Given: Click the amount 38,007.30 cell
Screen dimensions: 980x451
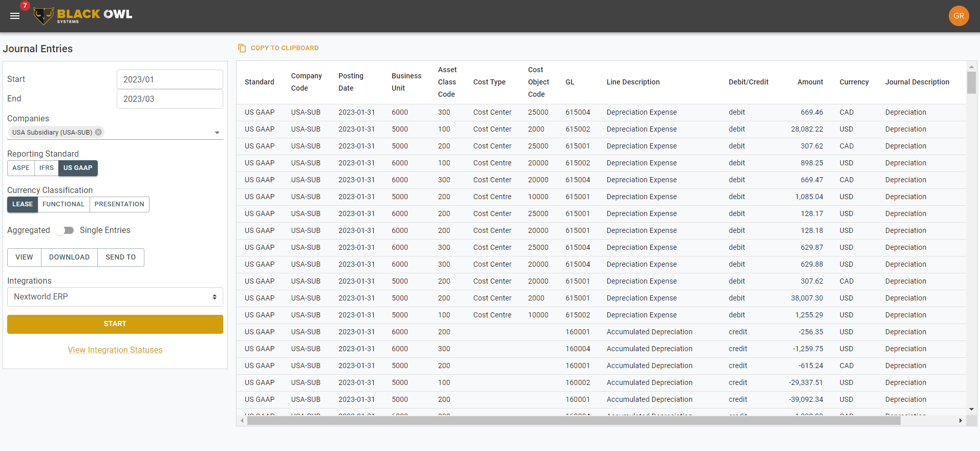Looking at the screenshot, I should pos(807,298).
